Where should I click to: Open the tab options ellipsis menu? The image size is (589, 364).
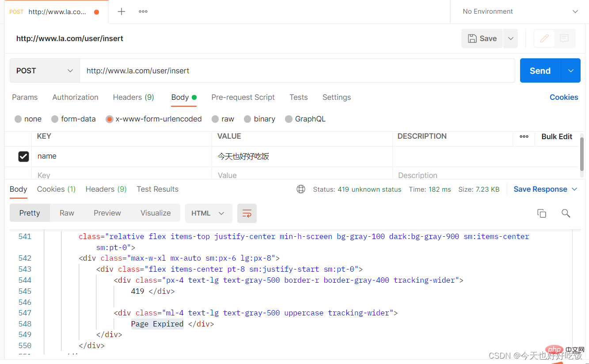click(143, 11)
